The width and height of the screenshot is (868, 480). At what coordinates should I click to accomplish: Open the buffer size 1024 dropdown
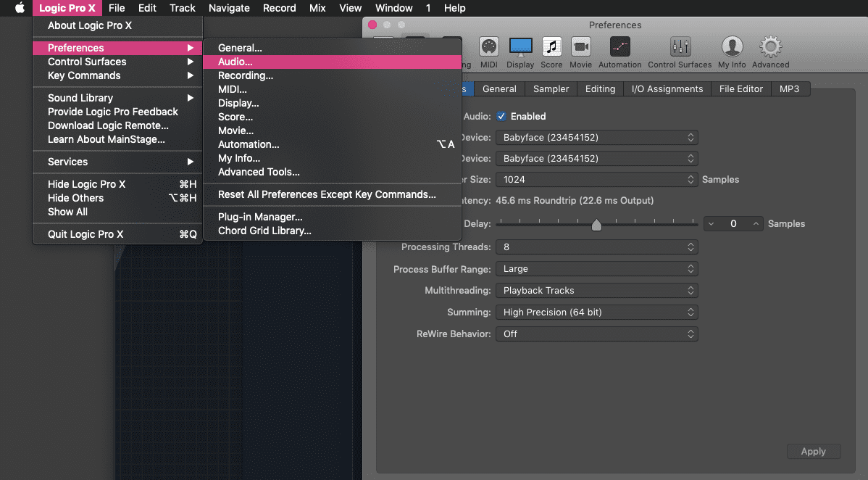pos(597,180)
